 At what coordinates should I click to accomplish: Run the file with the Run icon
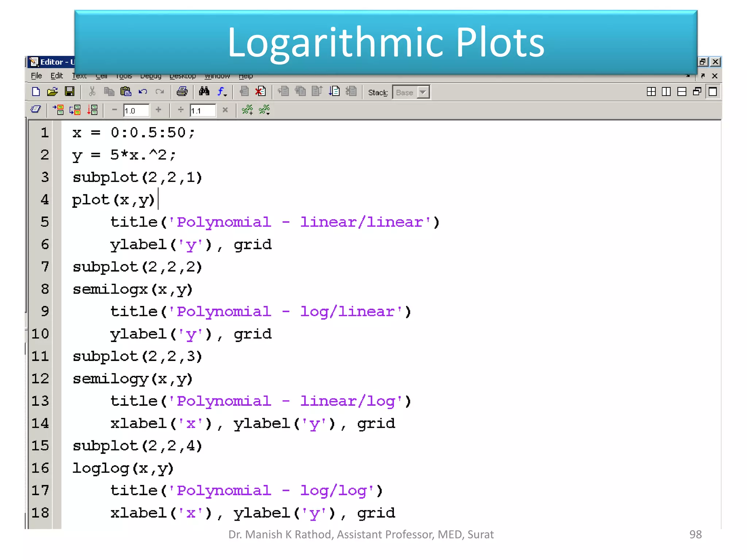[334, 92]
